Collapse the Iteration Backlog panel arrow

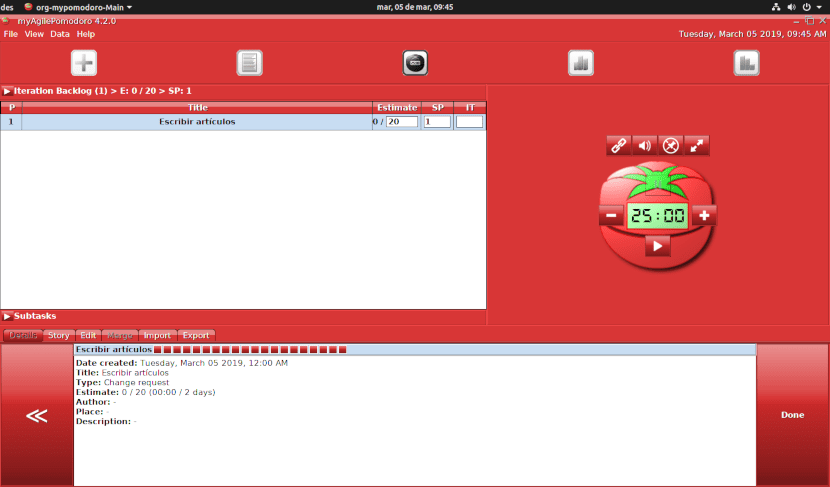point(7,91)
